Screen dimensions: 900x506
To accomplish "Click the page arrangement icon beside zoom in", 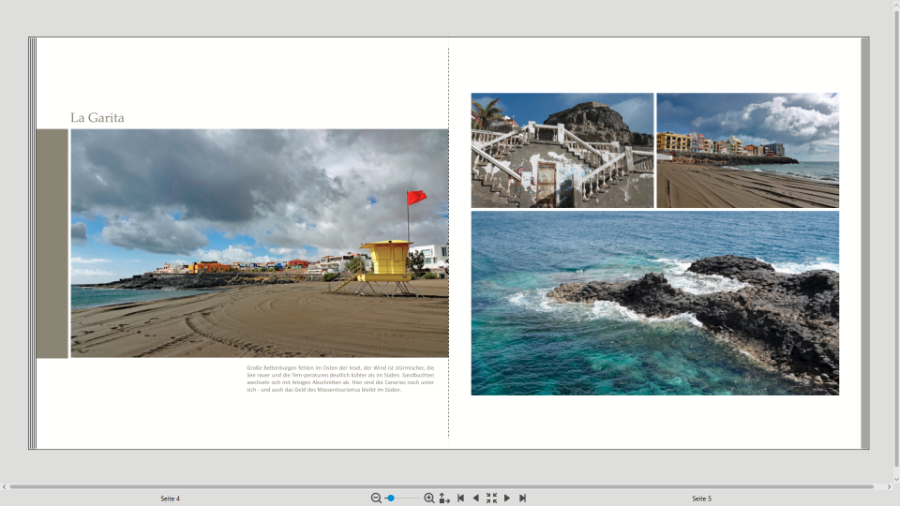I will (444, 498).
